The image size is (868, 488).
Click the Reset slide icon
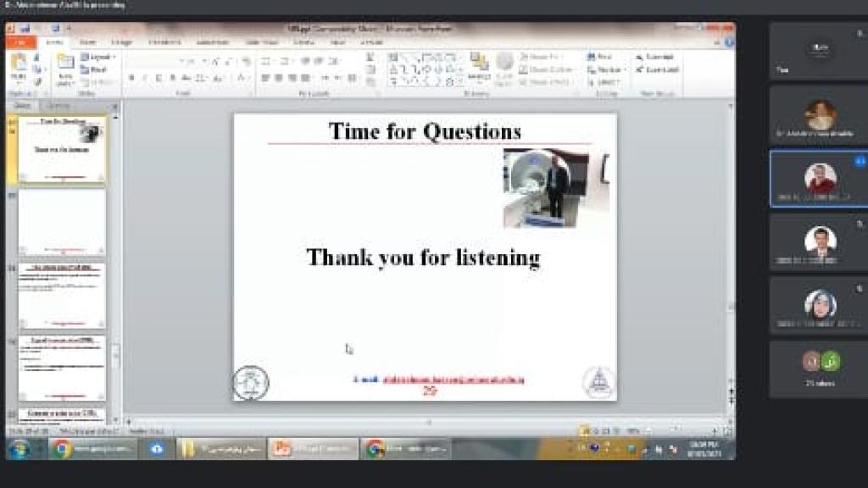coord(95,69)
